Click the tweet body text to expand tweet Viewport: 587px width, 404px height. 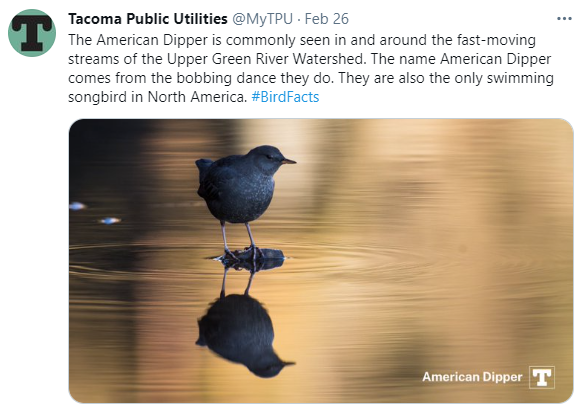(311, 69)
